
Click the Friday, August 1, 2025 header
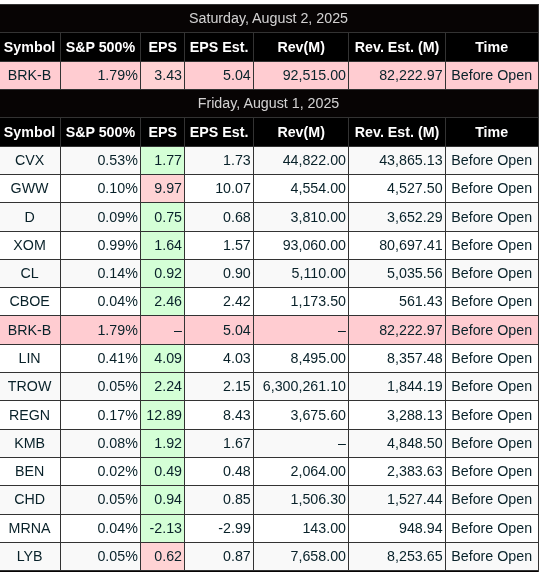pos(268,103)
